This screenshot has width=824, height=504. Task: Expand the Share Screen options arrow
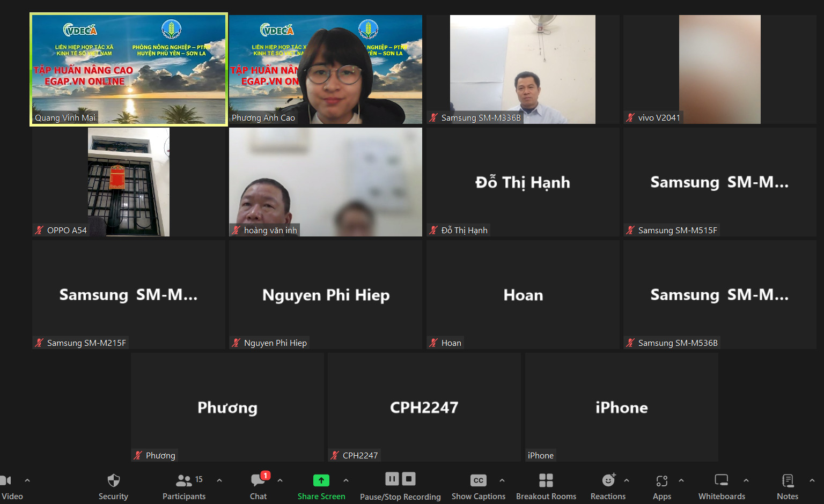click(x=346, y=480)
